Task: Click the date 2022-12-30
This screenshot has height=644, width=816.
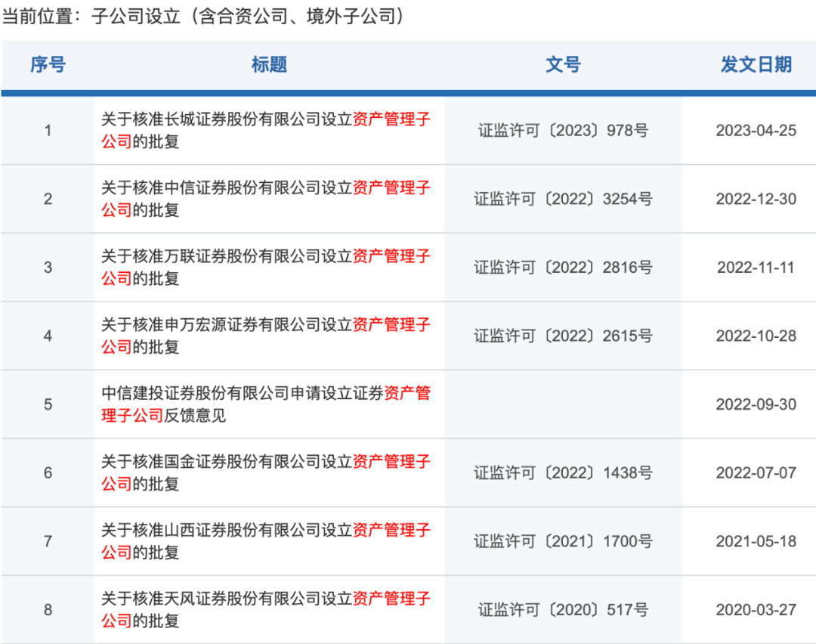Action: click(756, 199)
